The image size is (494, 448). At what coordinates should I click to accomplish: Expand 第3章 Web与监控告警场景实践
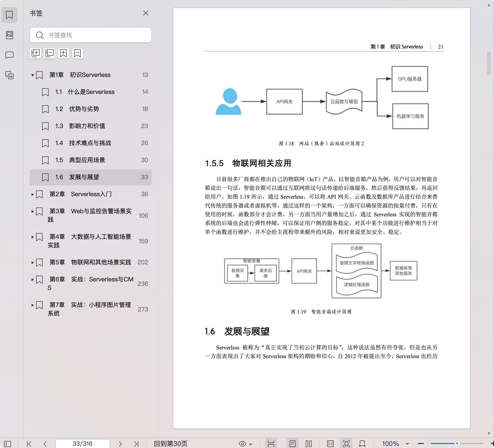[x=32, y=211]
